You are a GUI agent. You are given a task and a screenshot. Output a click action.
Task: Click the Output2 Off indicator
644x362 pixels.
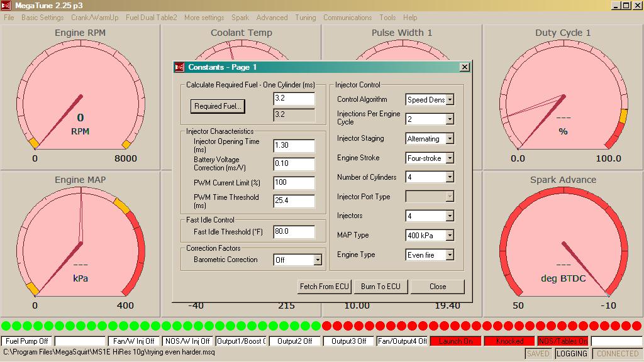pos(294,341)
